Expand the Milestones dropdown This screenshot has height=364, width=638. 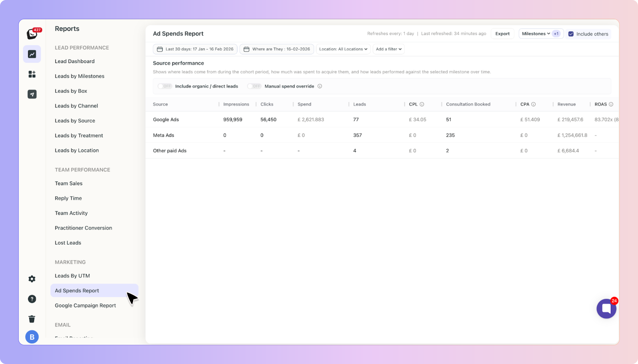pyautogui.click(x=536, y=34)
